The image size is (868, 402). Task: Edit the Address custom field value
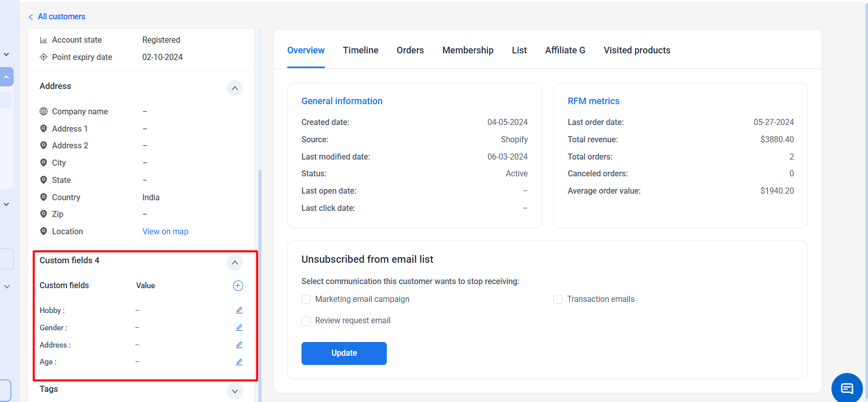click(x=239, y=345)
